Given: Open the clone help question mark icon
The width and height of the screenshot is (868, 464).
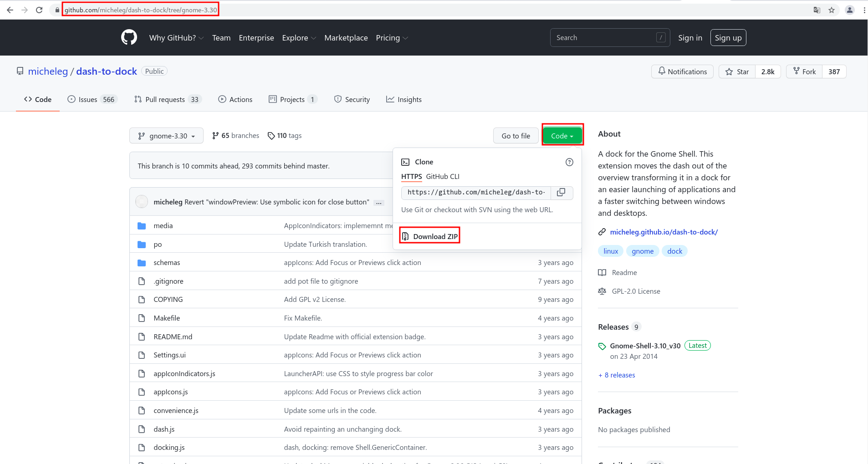Looking at the screenshot, I should pos(569,162).
